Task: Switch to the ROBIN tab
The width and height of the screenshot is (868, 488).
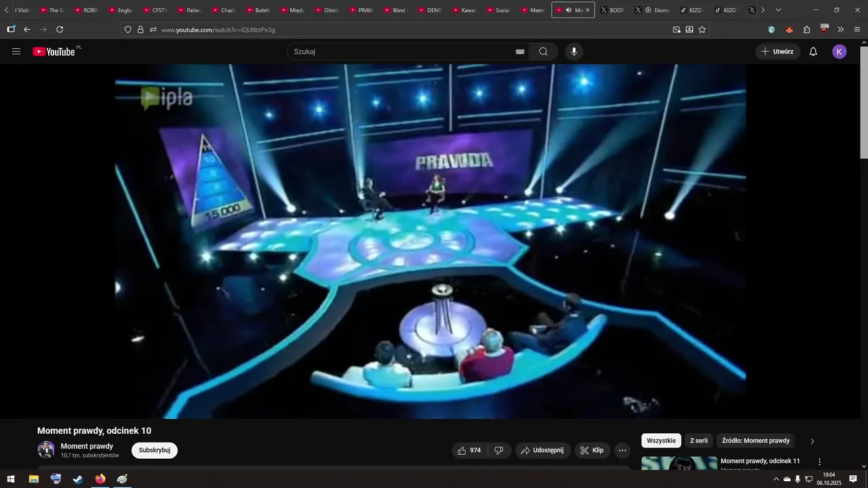Action: pos(86,10)
